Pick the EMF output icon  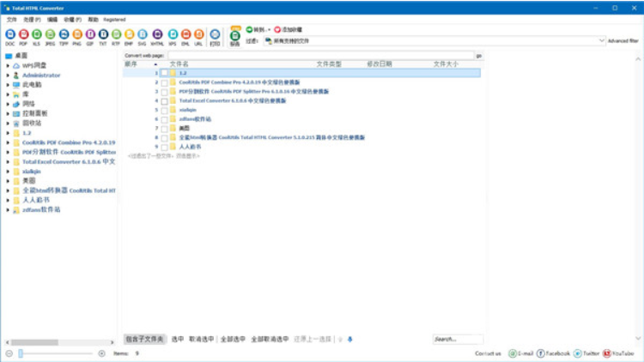point(129,34)
